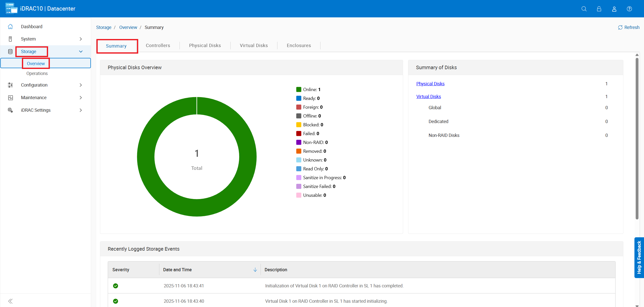Viewport: 644px width, 307px height.
Task: Expand the Configuration menu chevron
Action: [81, 85]
